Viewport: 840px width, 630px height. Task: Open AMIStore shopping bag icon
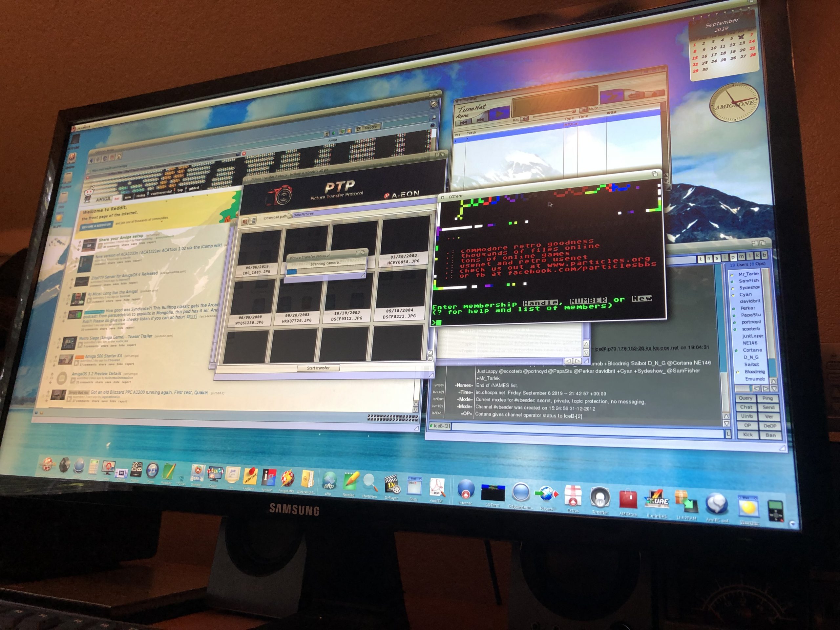click(x=628, y=499)
